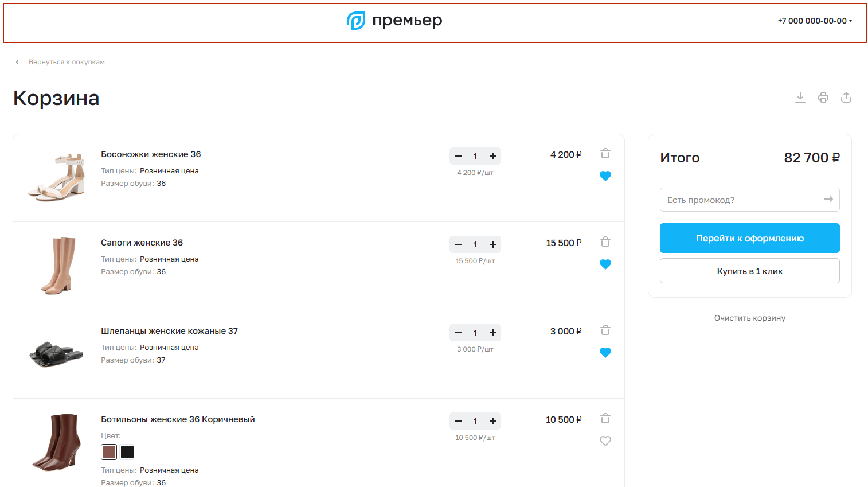Open the Шлепанцы женские кожаные 37 title
Image resolution: width=868 pixels, height=487 pixels.
(x=170, y=331)
